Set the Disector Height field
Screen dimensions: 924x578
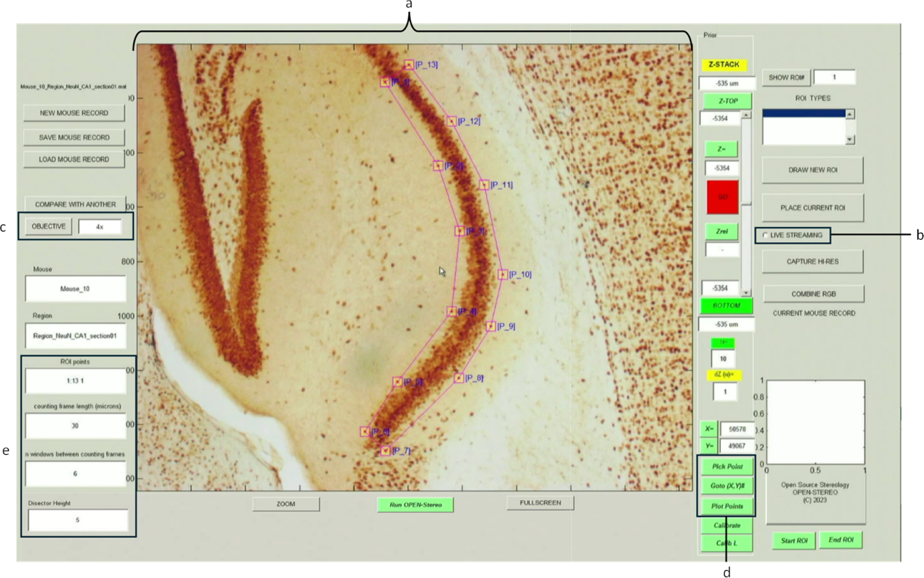coord(78,520)
